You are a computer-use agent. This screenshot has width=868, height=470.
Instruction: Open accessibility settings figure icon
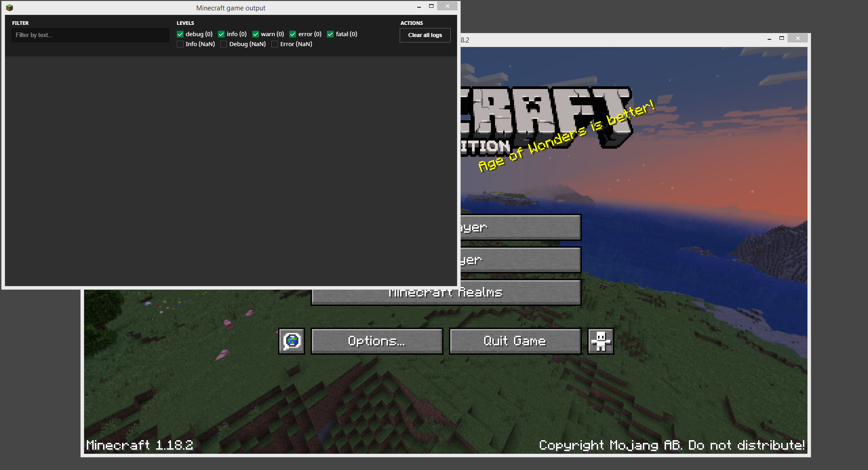pos(601,341)
